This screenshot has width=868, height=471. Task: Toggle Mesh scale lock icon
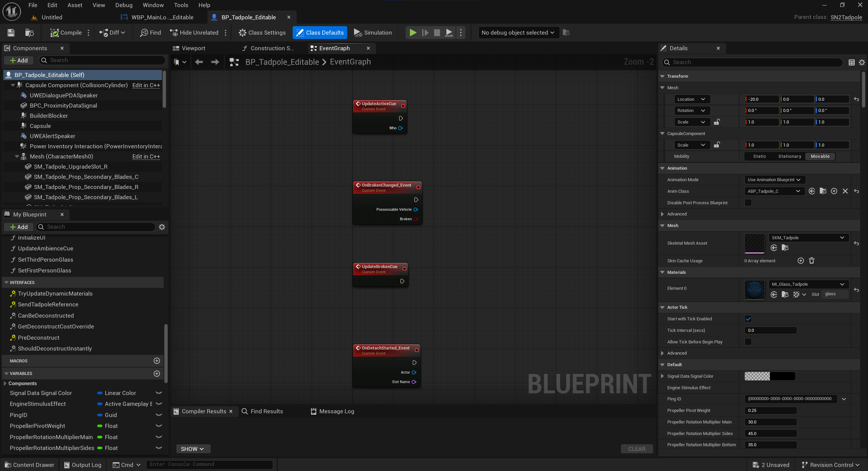[717, 122]
